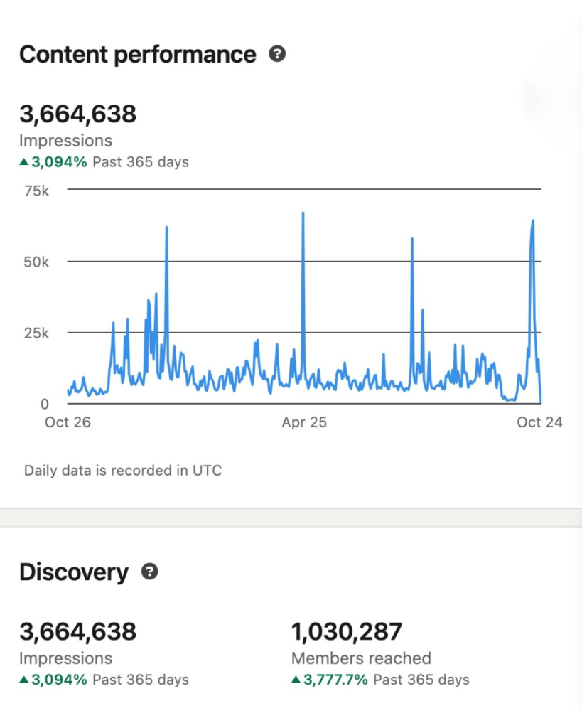This screenshot has width=582, height=728.
Task: Click green up arrow under Discovery impressions
Action: (24, 680)
